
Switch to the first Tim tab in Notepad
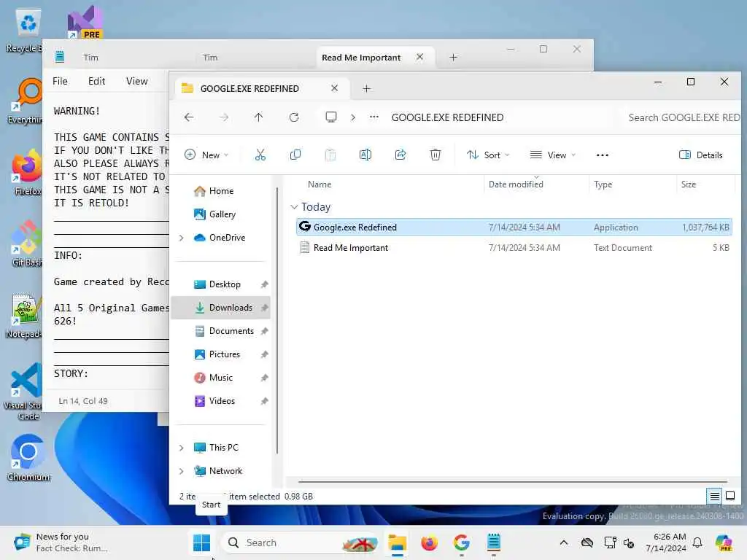(90, 57)
